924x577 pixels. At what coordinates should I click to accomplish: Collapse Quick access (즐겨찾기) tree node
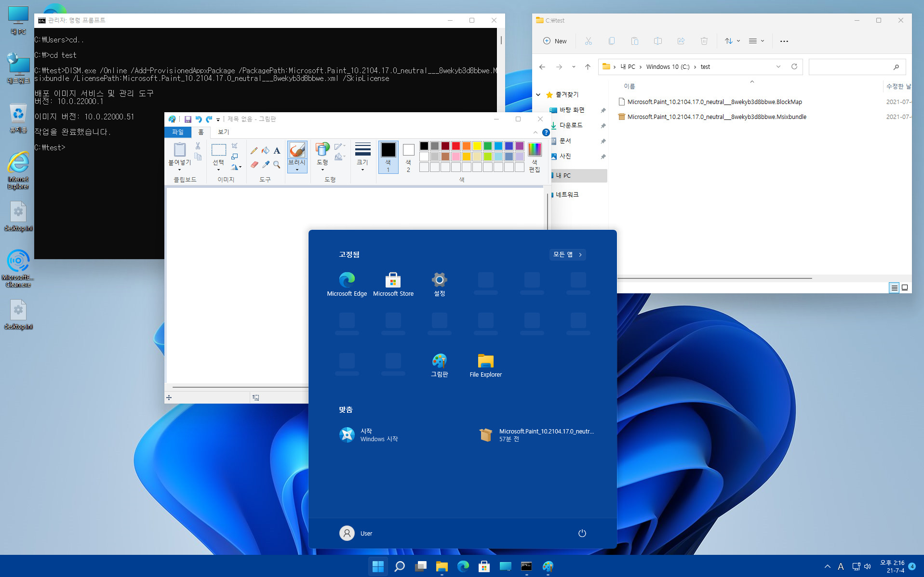tap(538, 95)
